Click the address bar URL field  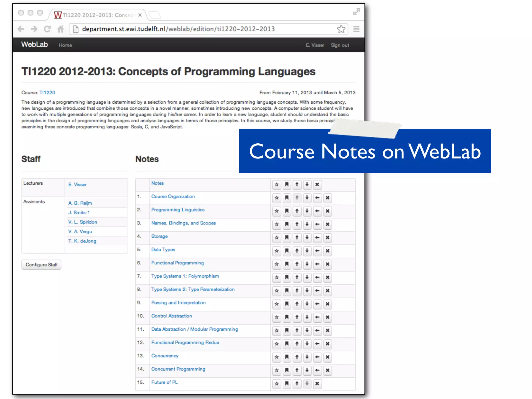coord(208,29)
